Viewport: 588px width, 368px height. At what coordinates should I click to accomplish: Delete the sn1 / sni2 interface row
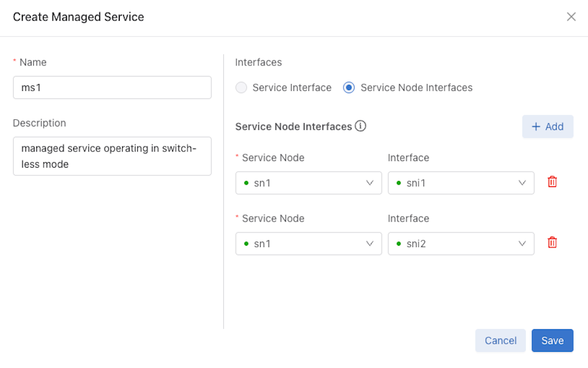552,243
